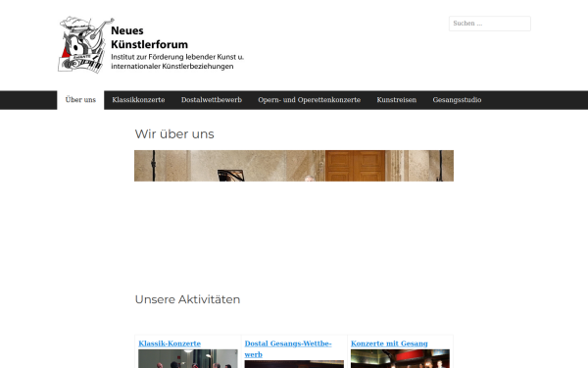Focus the Suchen search field

[489, 24]
